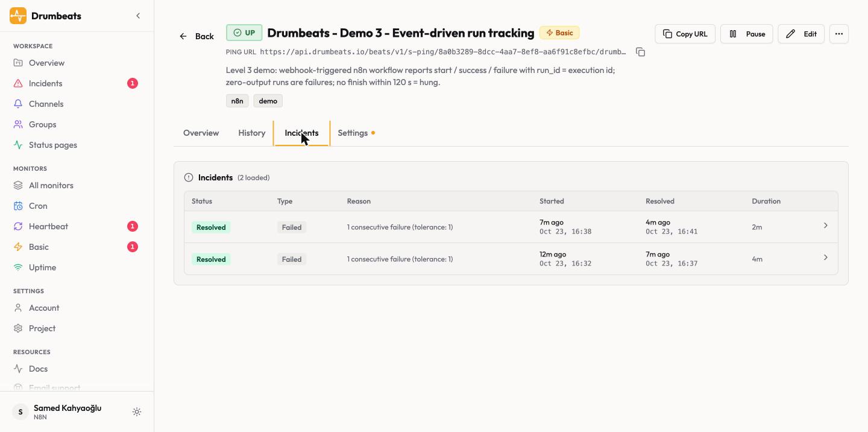Viewport: 868px width, 432px height.
Task: Click Resolved badge of the 16:38 incident
Action: pos(211,227)
